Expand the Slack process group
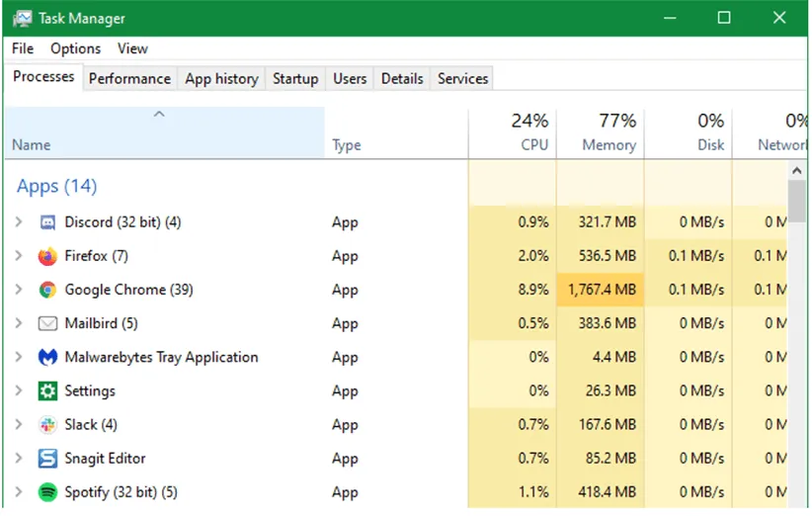This screenshot has width=812, height=516. [x=19, y=424]
